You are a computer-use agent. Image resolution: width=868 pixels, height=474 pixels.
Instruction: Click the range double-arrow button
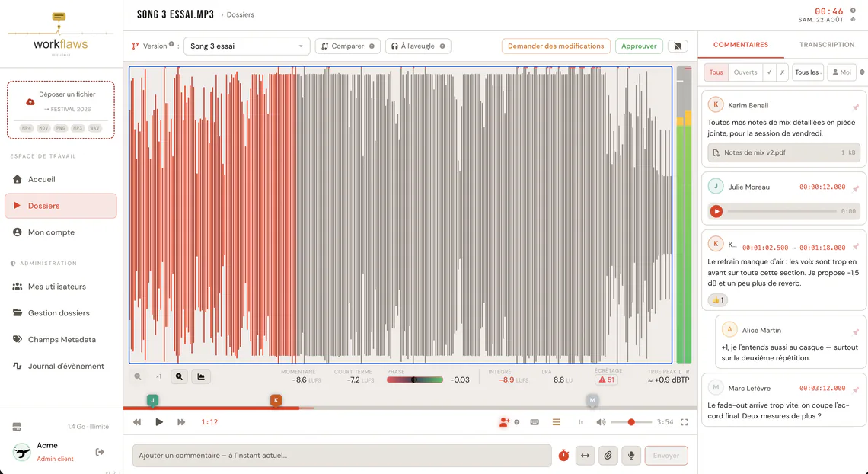585,456
